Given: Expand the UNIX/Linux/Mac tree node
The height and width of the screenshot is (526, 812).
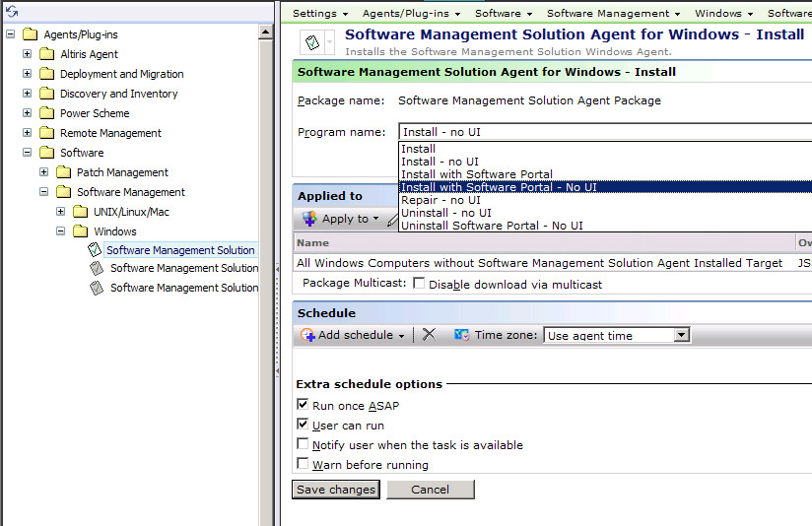Looking at the screenshot, I should click(61, 212).
